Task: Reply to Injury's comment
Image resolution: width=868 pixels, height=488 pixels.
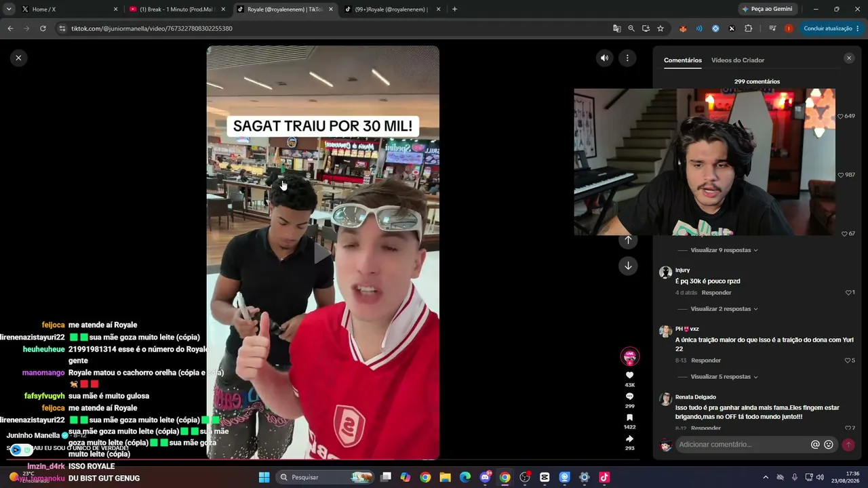Action: pos(716,293)
